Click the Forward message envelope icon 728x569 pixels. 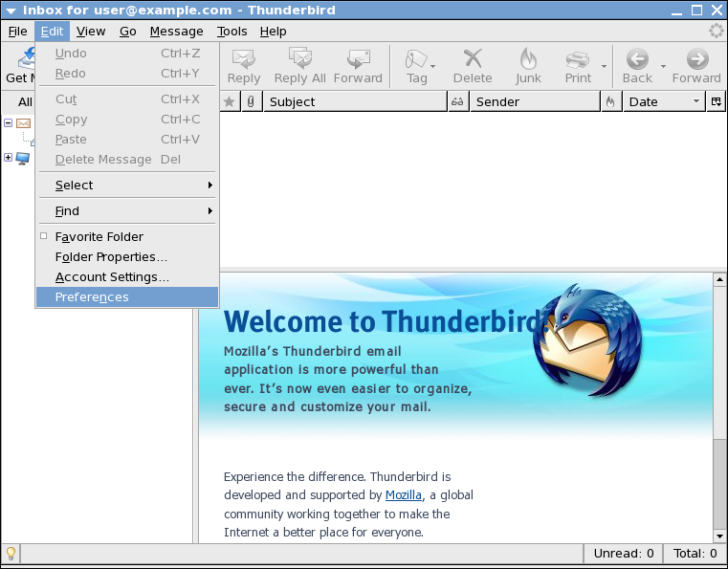click(x=358, y=59)
